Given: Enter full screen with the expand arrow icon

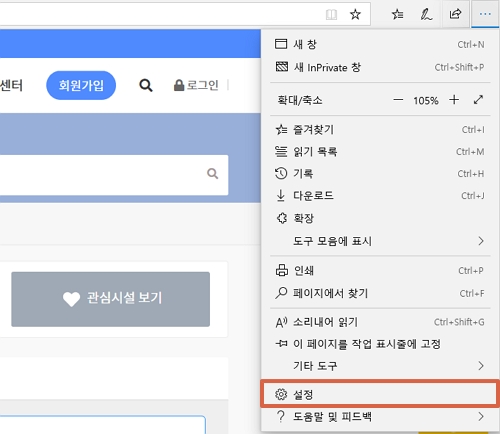Looking at the screenshot, I should (478, 100).
